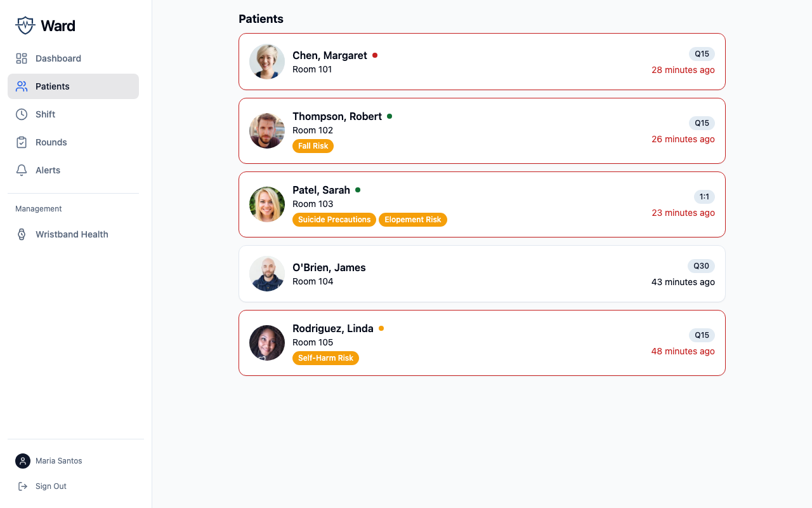The image size is (812, 508).
Task: Click Margaret Chen's profile photo
Action: 267,62
